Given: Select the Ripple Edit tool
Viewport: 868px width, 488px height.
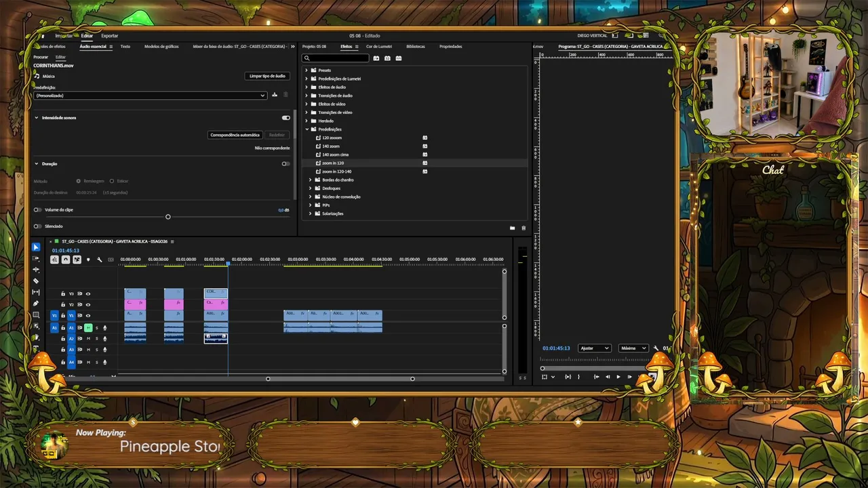Looking at the screenshot, I should coord(36,269).
